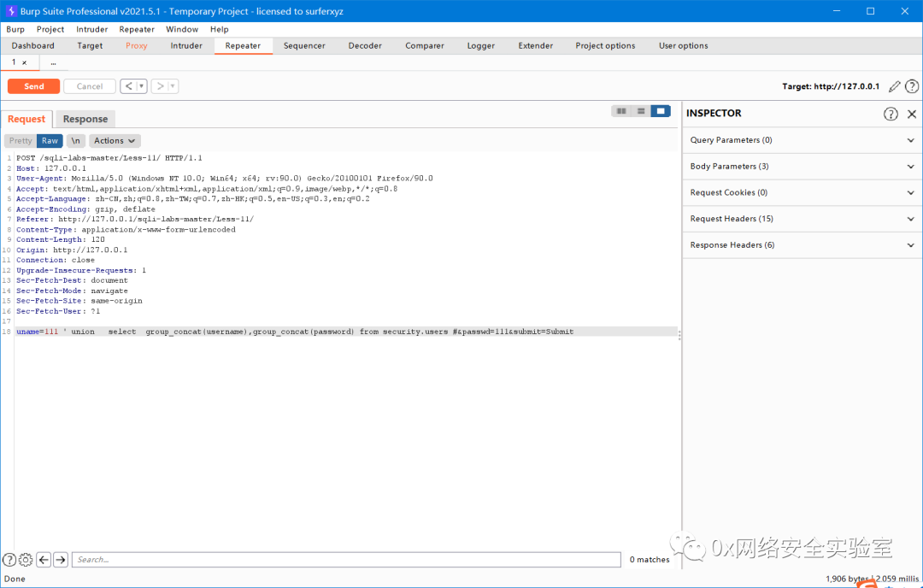Toggle Pretty message view

click(x=21, y=141)
